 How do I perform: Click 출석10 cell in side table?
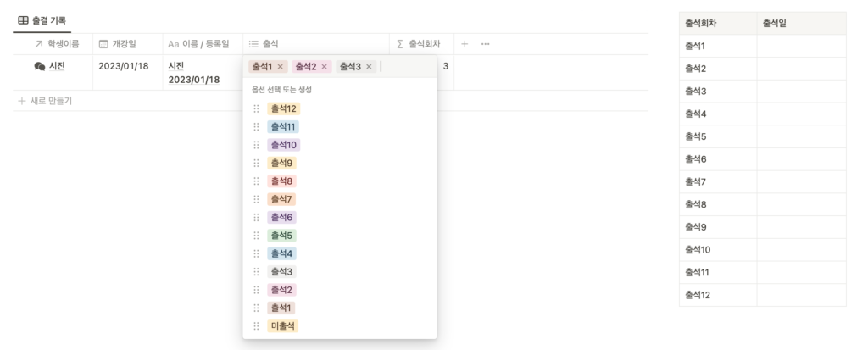[x=718, y=250]
